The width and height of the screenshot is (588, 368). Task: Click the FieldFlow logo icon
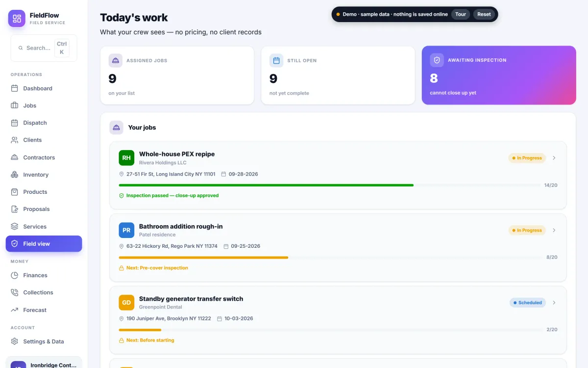(x=17, y=19)
